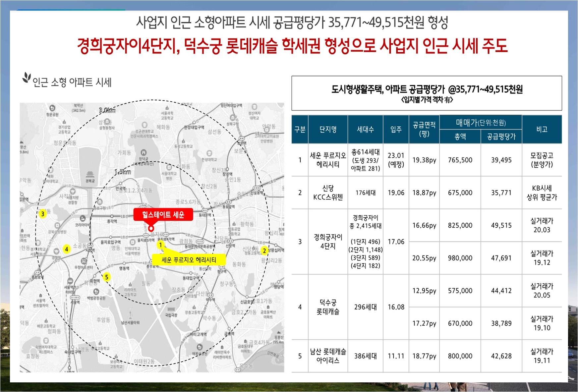Image resolution: width=578 pixels, height=392 pixels.
Task: Click the 23.01 (예정) move-in cell
Action: point(396,160)
